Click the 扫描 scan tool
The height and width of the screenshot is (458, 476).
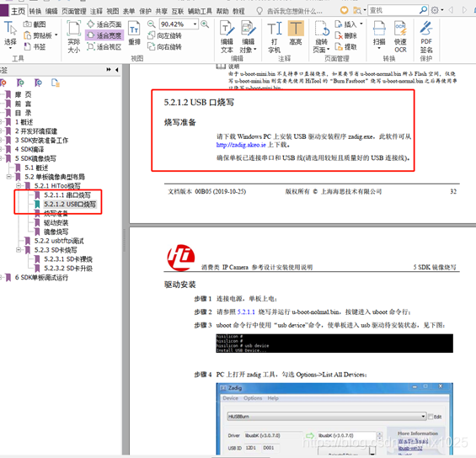(x=379, y=35)
